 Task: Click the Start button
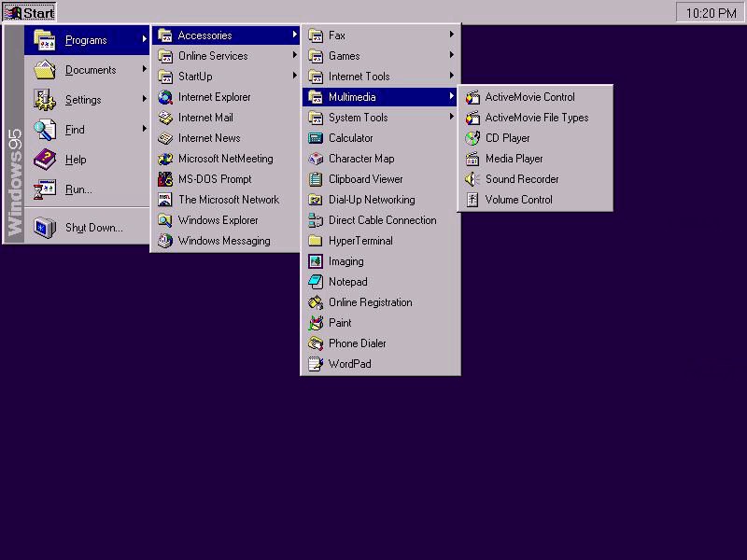click(30, 13)
